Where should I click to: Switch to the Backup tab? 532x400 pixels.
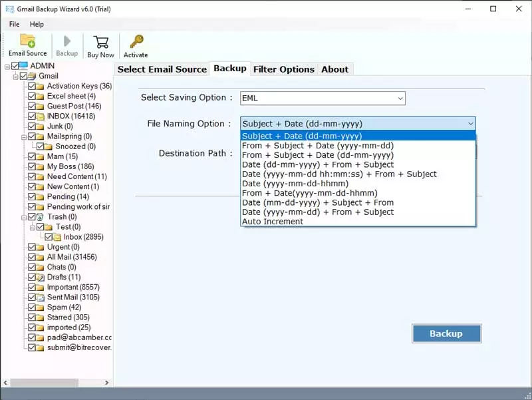tap(230, 69)
